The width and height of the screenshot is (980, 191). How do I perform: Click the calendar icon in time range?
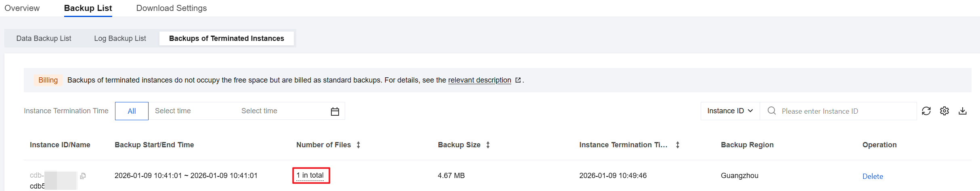pos(335,111)
